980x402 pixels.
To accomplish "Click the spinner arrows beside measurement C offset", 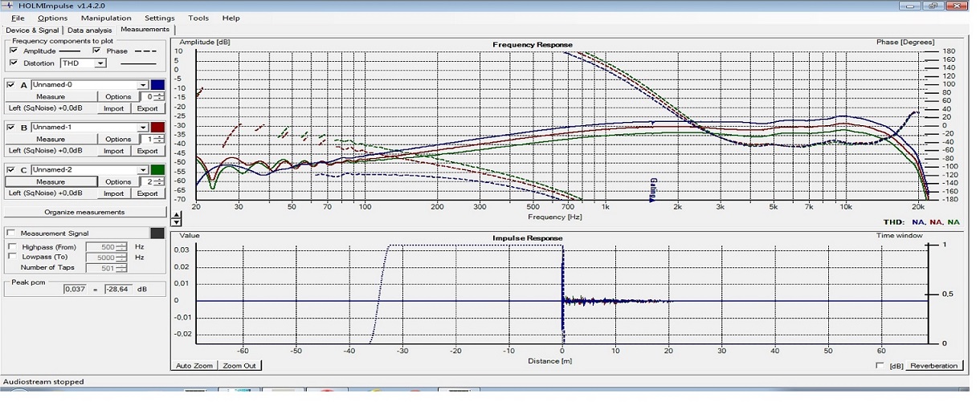I will click(160, 182).
